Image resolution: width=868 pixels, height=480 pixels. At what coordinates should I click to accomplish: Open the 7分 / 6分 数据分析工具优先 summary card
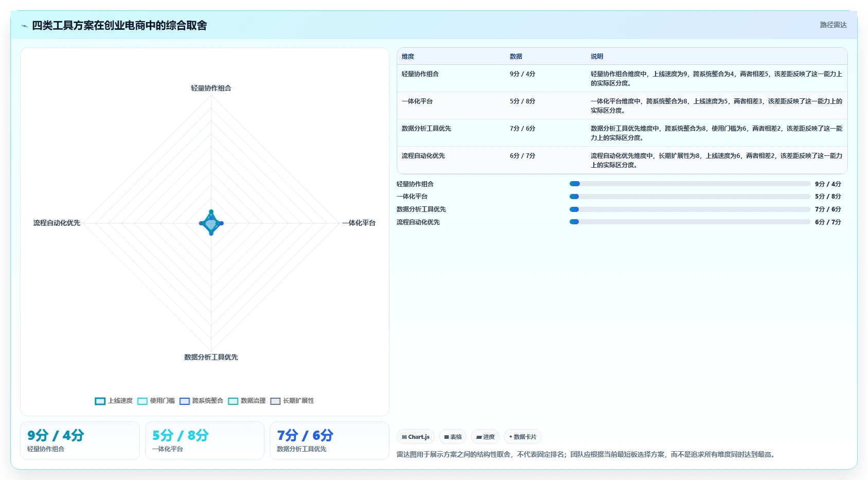pos(329,441)
